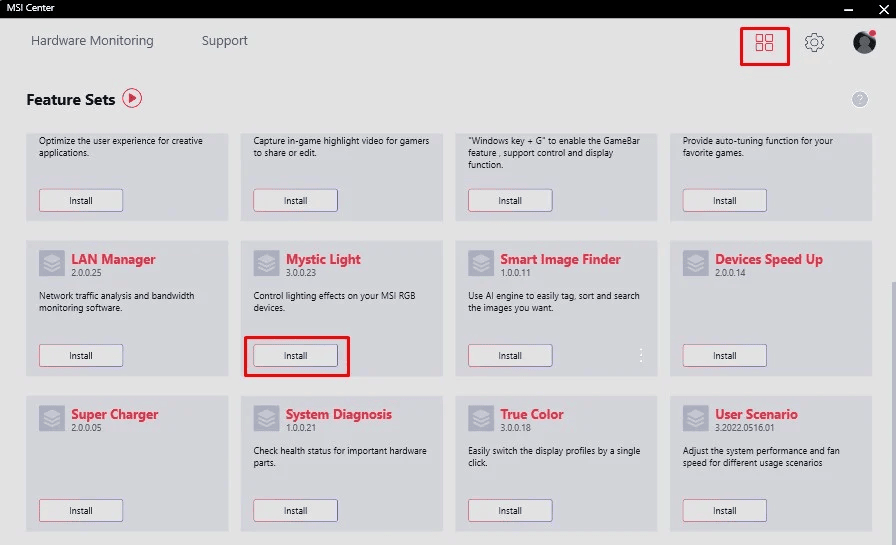Open the help question mark icon
The image size is (896, 545).
[x=859, y=99]
